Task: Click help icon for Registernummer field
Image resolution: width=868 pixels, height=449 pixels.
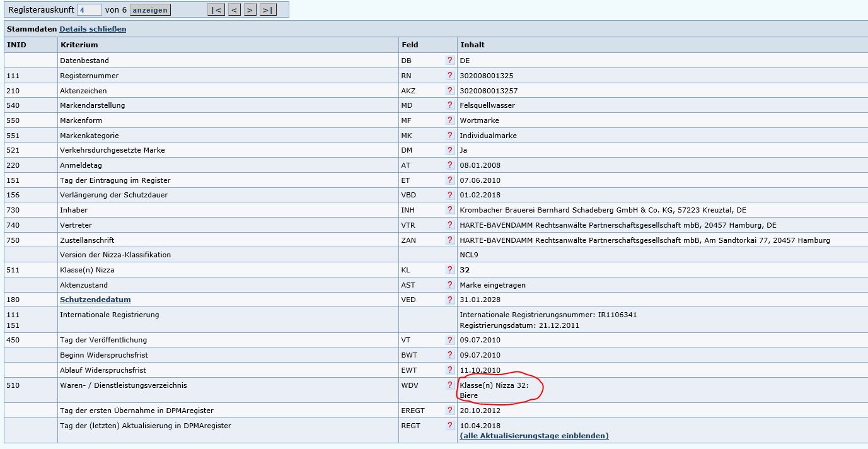Action: [449, 76]
